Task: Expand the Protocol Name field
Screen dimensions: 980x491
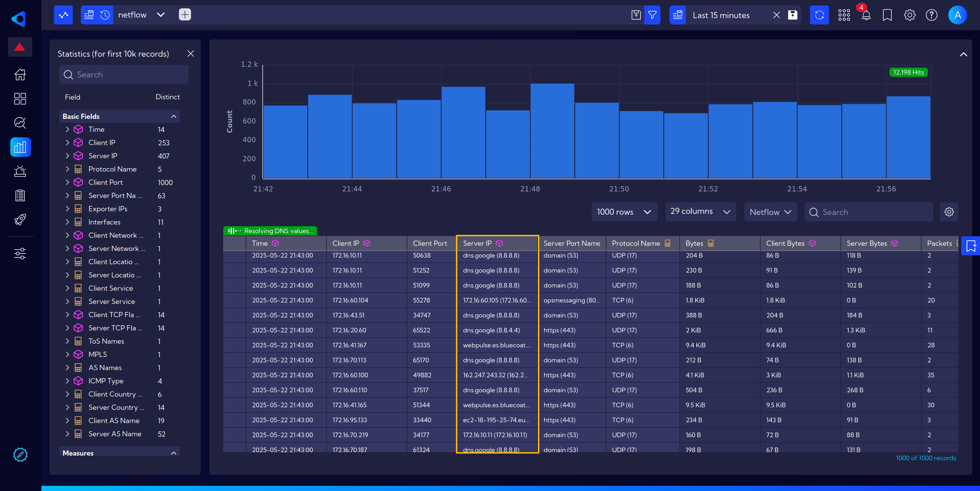Action: click(x=67, y=169)
